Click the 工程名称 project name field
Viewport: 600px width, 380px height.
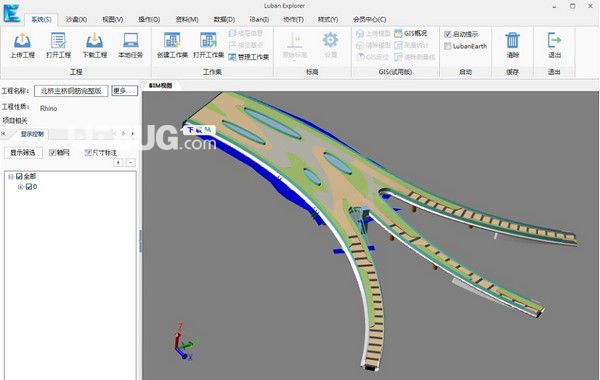coord(71,91)
